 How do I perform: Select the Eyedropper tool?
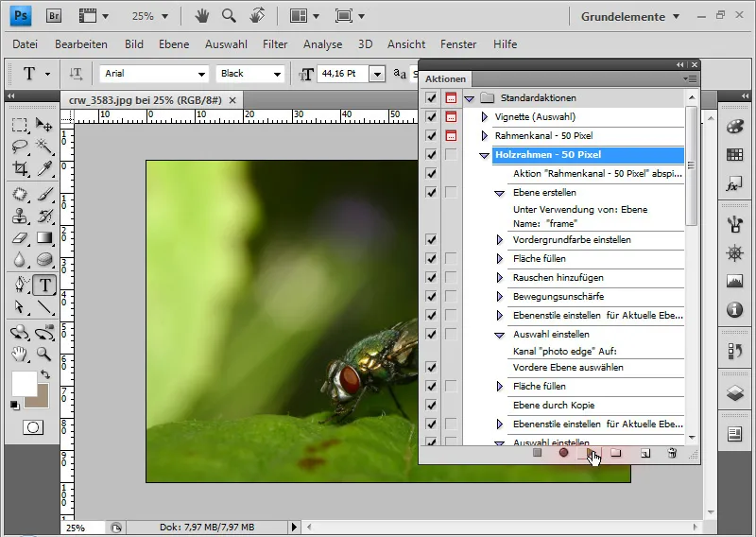[44, 168]
